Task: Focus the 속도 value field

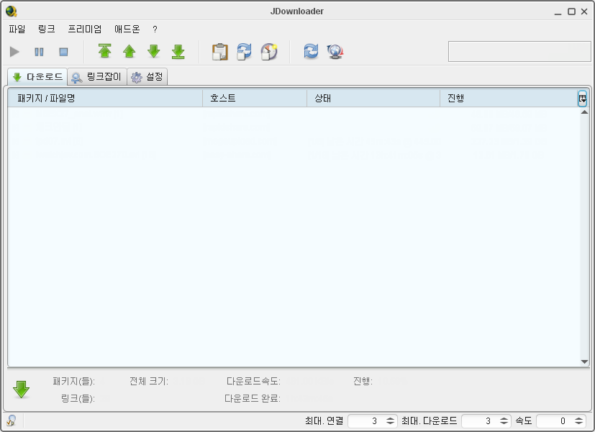Action: pos(555,421)
